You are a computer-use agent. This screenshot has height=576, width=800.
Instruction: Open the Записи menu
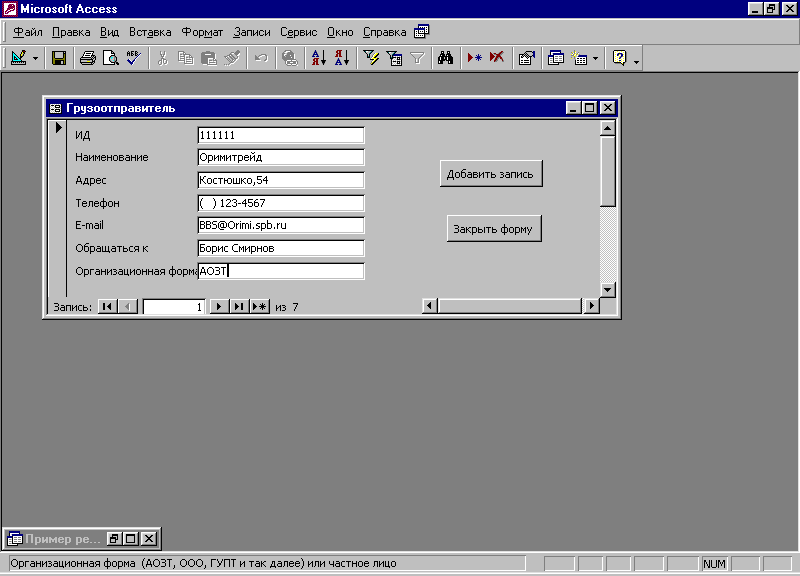tap(252, 32)
